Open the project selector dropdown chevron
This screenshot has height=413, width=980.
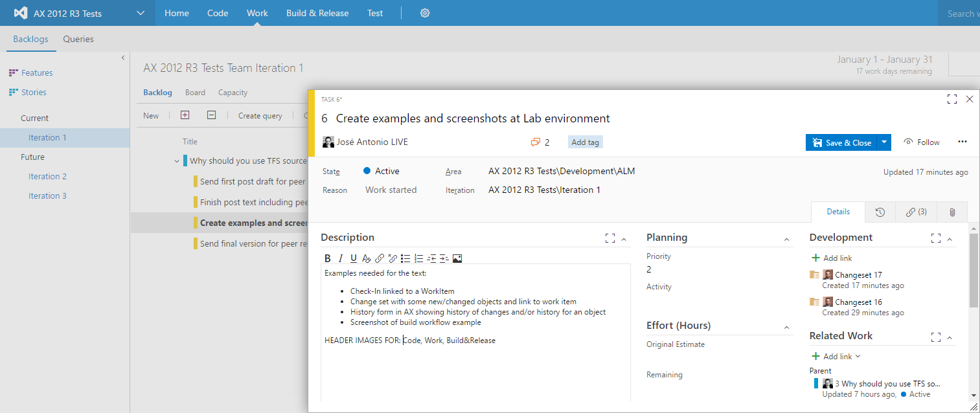(141, 13)
